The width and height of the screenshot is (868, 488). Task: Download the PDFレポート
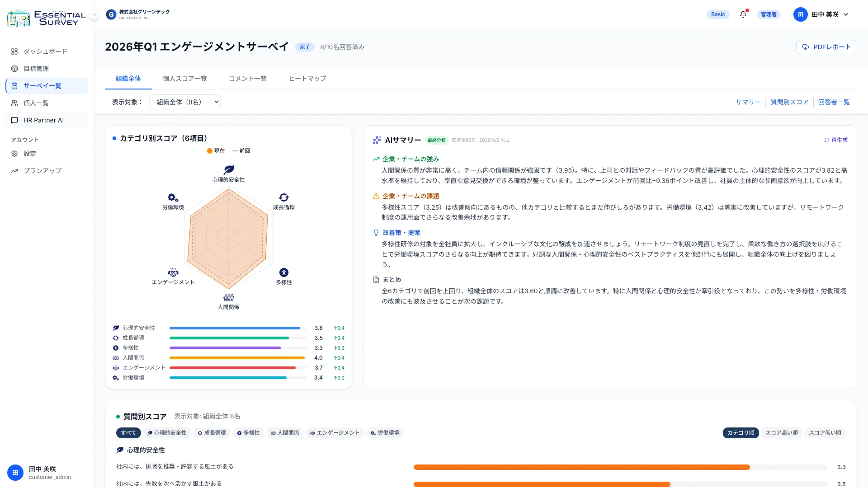(x=826, y=47)
